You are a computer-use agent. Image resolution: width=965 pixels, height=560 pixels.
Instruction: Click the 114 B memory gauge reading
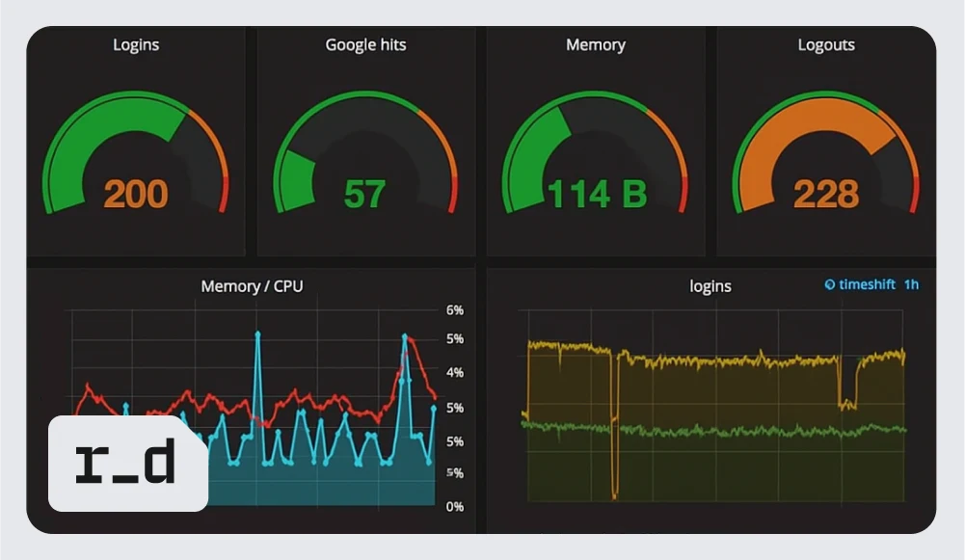pyautogui.click(x=596, y=195)
